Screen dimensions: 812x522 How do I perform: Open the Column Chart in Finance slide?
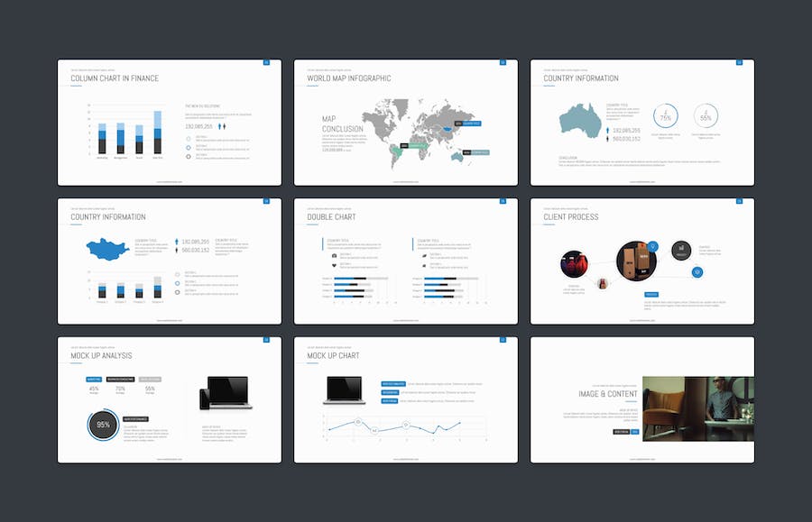pyautogui.click(x=170, y=123)
